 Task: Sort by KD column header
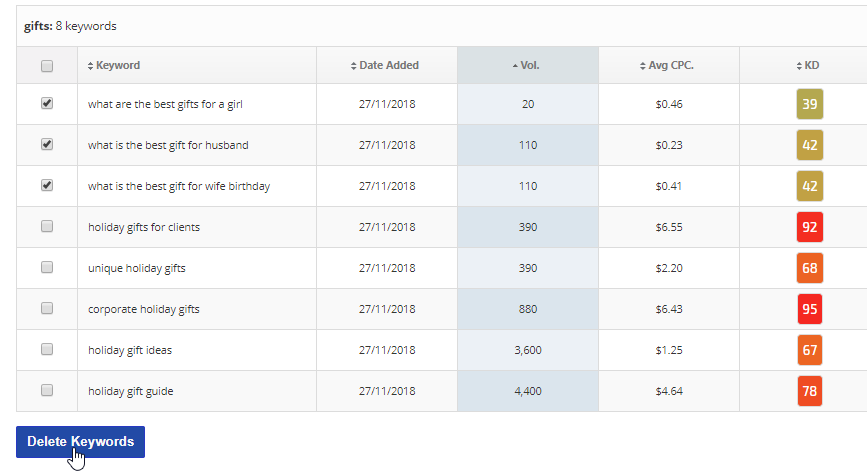pos(810,65)
